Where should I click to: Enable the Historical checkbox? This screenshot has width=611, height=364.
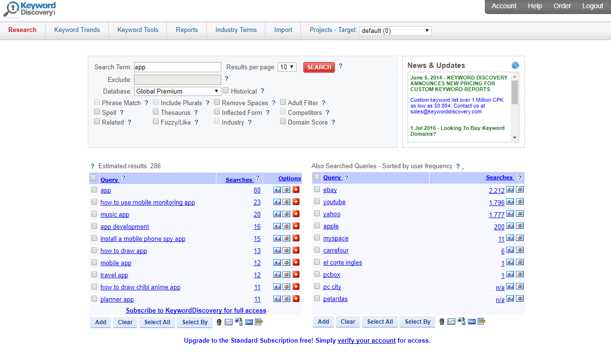(226, 91)
